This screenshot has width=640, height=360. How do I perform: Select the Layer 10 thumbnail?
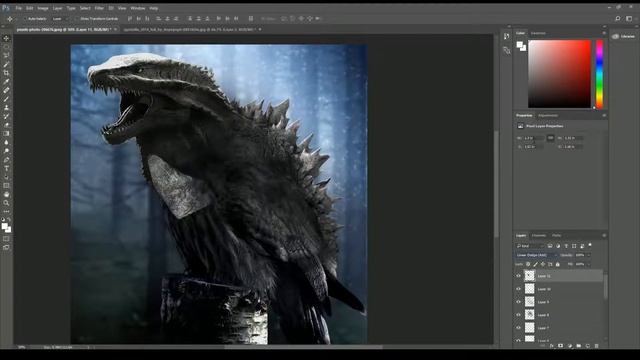pyautogui.click(x=529, y=289)
